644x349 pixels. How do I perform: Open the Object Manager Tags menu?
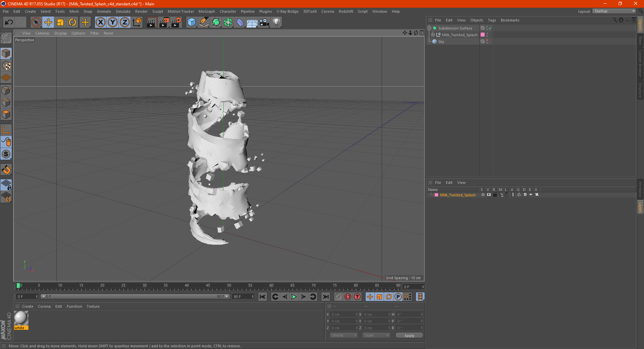[492, 20]
